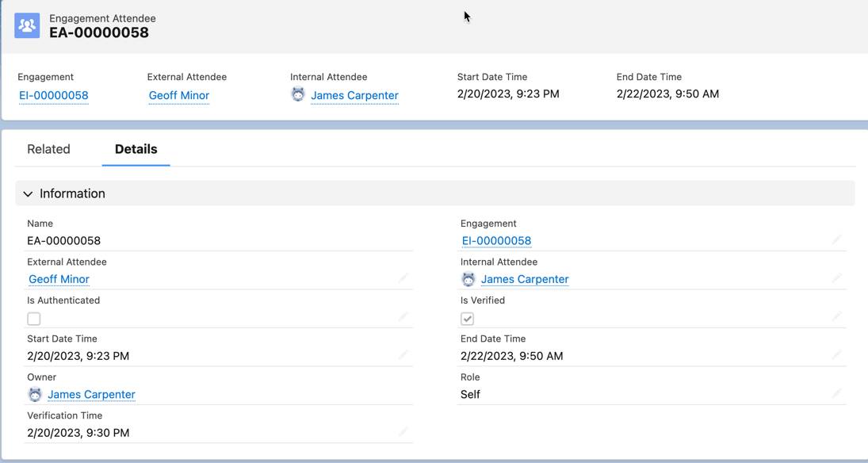The image size is (868, 463).
Task: Select the Details tab
Action: [136, 149]
